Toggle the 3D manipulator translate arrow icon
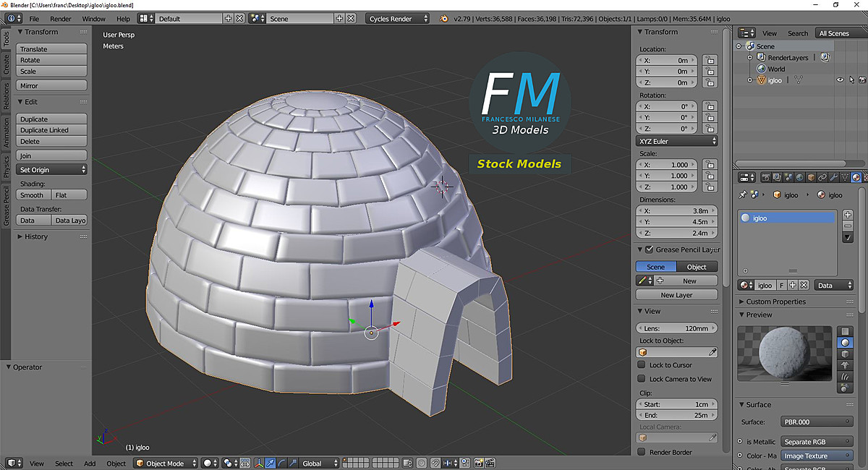 pos(270,463)
